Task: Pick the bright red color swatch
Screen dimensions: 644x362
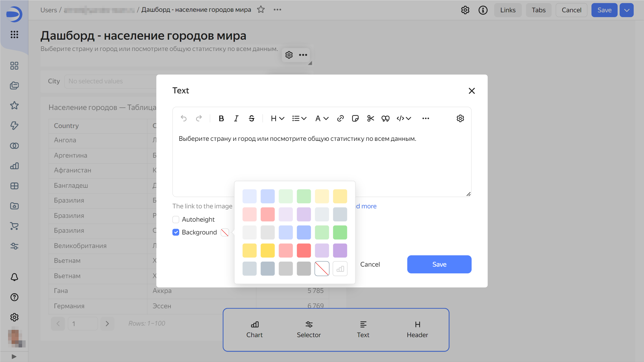Action: click(304, 250)
